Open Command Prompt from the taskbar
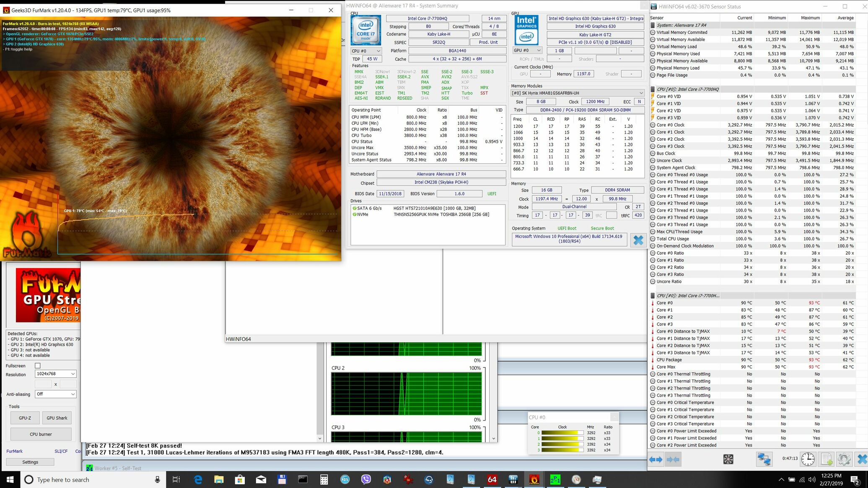 point(303,480)
